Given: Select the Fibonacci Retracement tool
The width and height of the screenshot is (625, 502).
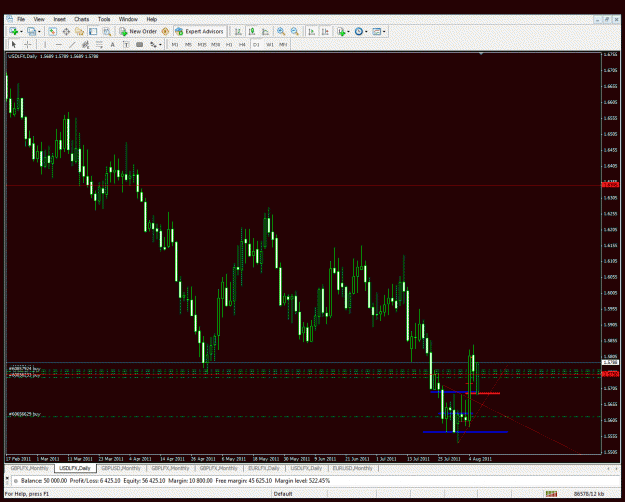Looking at the screenshot, I should pos(99,44).
